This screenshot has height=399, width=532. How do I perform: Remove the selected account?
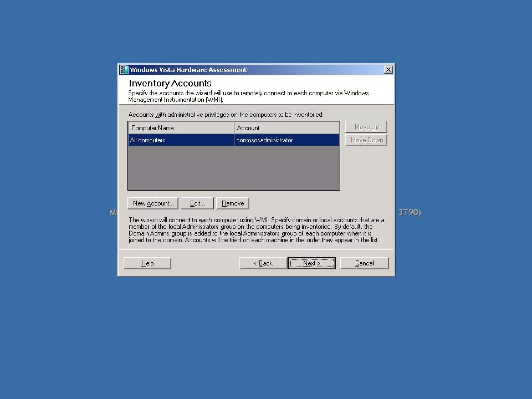[232, 203]
